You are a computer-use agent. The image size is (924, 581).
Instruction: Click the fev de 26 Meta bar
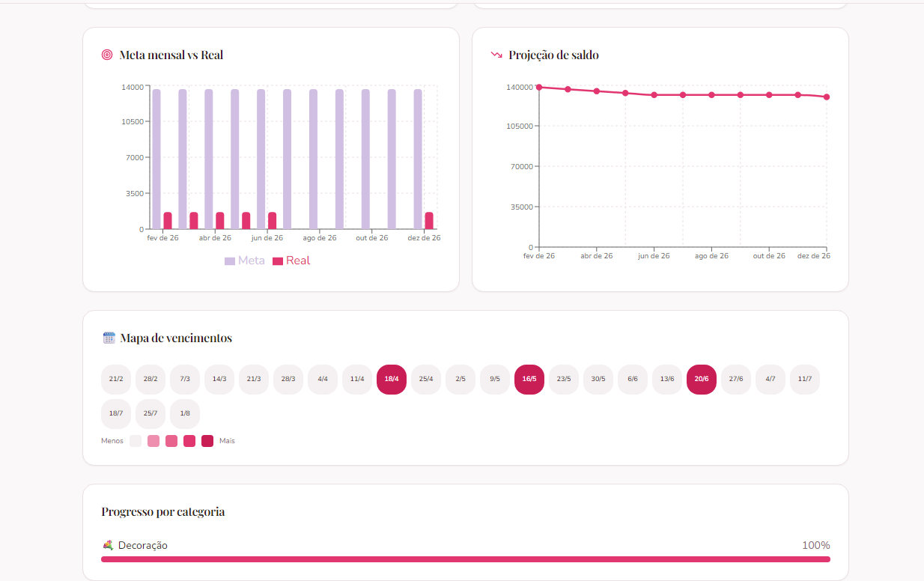click(156, 159)
